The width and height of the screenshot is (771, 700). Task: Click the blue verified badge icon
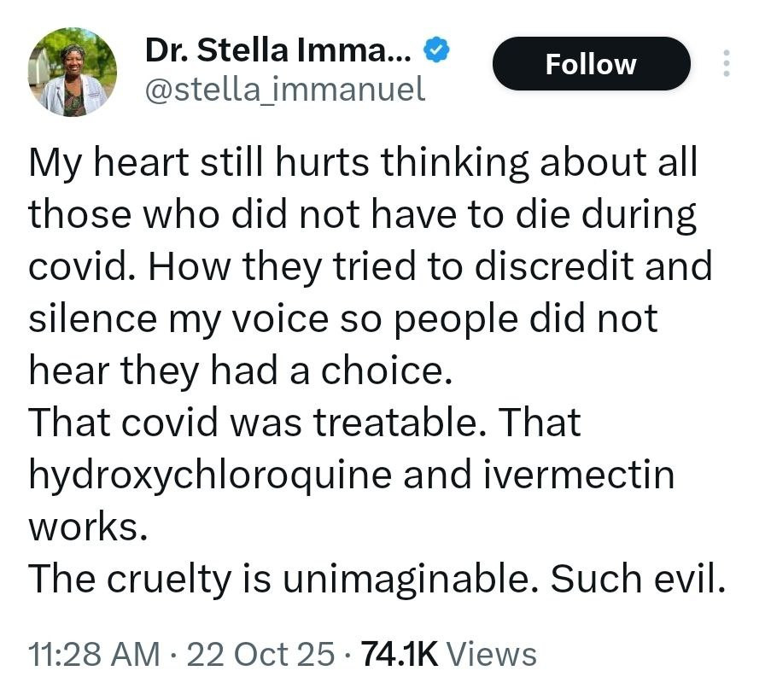pyautogui.click(x=438, y=51)
